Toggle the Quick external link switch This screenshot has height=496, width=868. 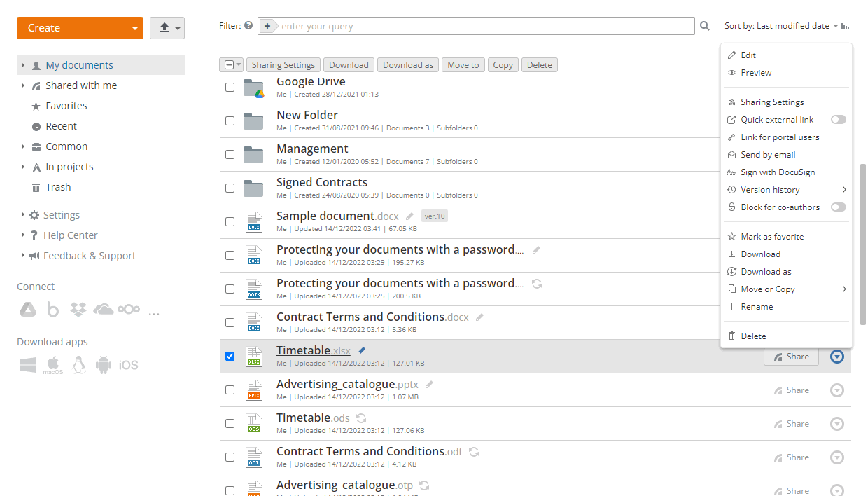(838, 120)
